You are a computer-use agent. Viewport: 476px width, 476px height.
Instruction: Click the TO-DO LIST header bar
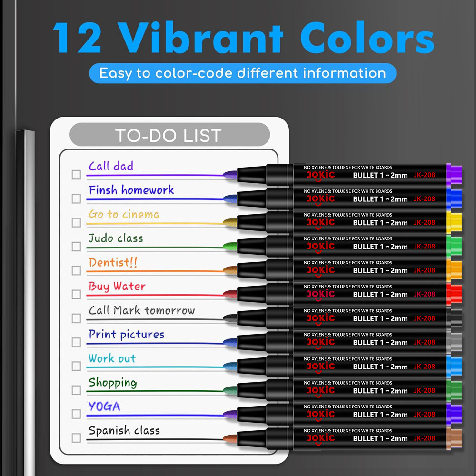[x=170, y=135]
